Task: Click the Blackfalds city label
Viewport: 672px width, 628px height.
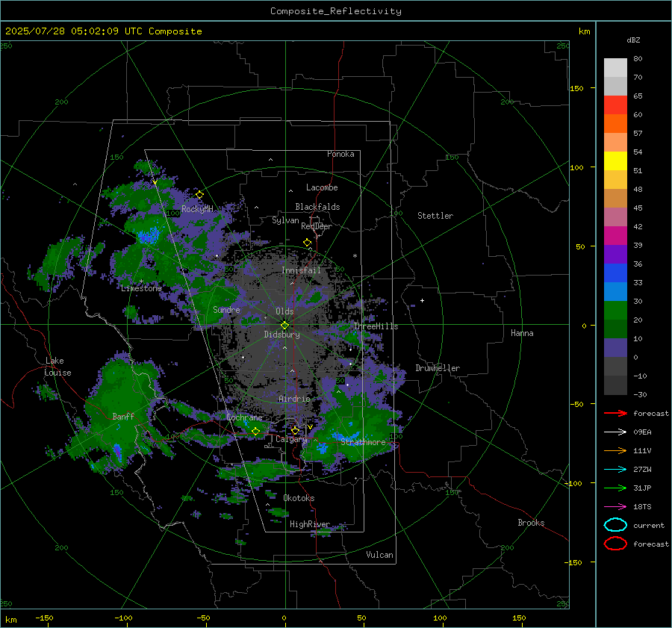Action: pyautogui.click(x=317, y=207)
